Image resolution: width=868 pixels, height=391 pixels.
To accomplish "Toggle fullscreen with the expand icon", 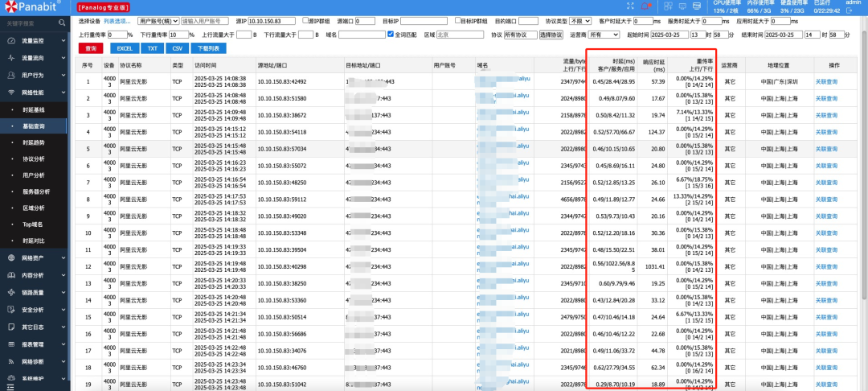I will click(630, 6).
